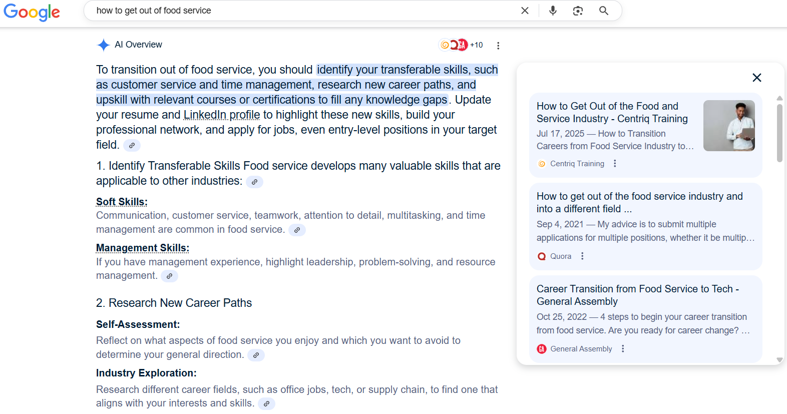The height and width of the screenshot is (414, 787).
Task: Click the +10 sources indicator
Action: point(476,45)
